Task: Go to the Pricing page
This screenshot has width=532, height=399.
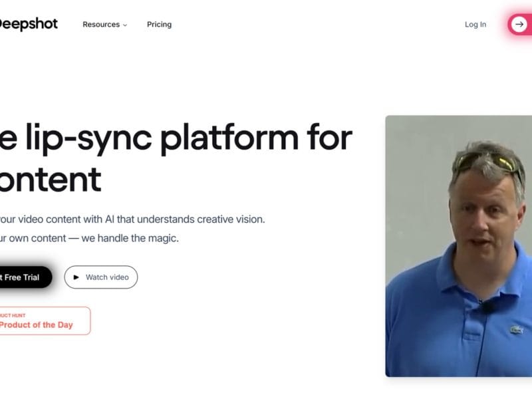Action: pos(159,25)
